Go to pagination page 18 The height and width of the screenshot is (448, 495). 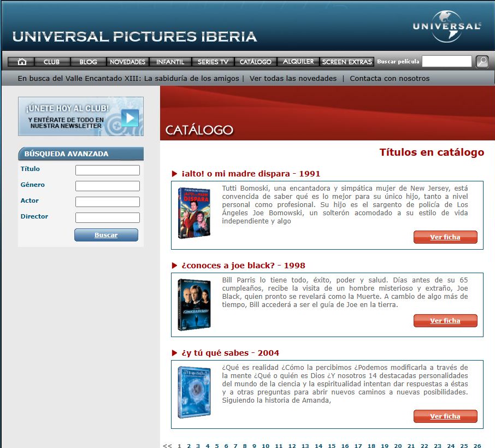tap(372, 446)
